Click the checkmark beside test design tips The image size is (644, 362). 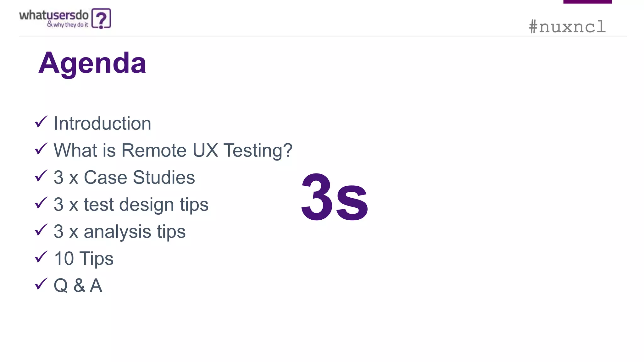[41, 203]
